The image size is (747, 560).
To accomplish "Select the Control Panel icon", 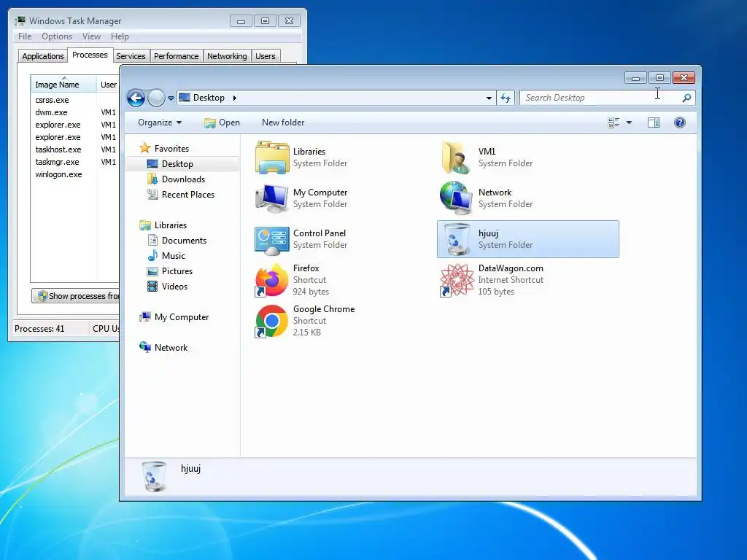I will [x=271, y=239].
